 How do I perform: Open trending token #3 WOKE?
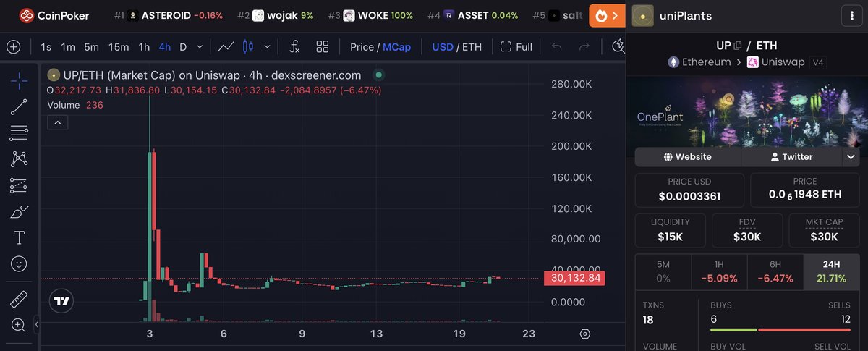coord(370,15)
